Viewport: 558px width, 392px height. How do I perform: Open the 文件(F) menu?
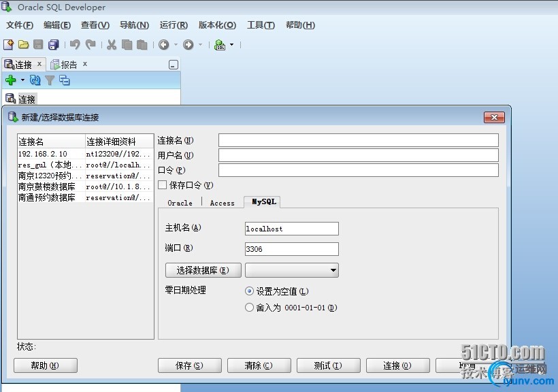point(20,25)
